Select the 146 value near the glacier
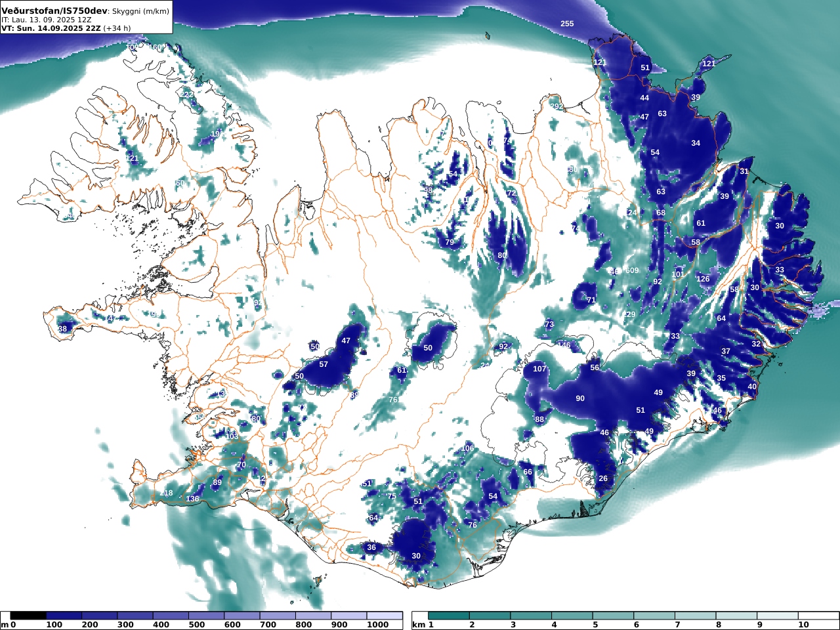This screenshot has height=630, width=840. click(x=564, y=345)
